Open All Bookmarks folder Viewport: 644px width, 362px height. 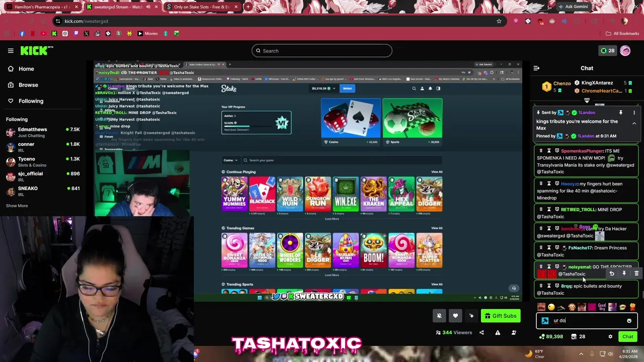pos(622,34)
